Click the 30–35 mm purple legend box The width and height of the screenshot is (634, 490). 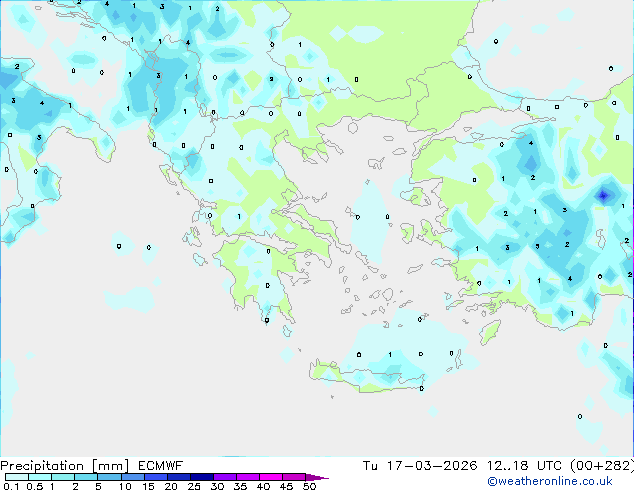(x=225, y=477)
